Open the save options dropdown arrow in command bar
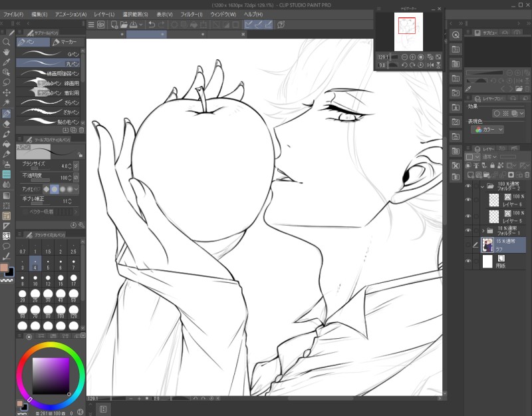This screenshot has height=416, width=532. pyautogui.click(x=141, y=25)
